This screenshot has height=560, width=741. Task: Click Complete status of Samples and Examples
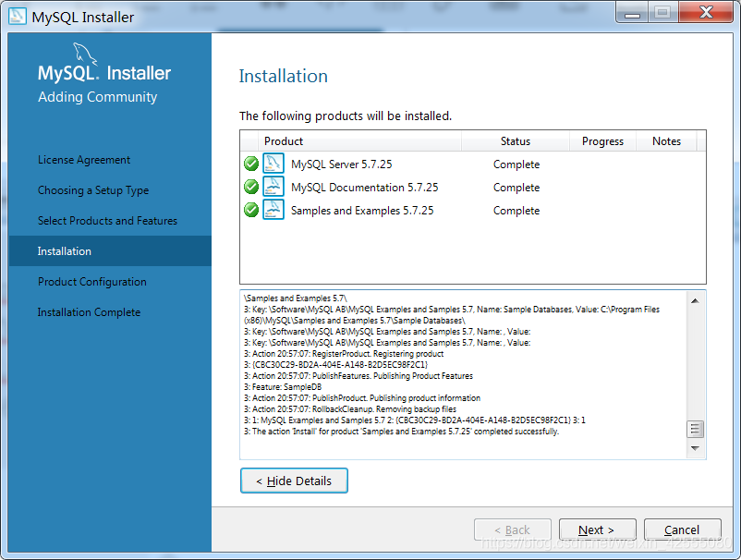(x=516, y=211)
